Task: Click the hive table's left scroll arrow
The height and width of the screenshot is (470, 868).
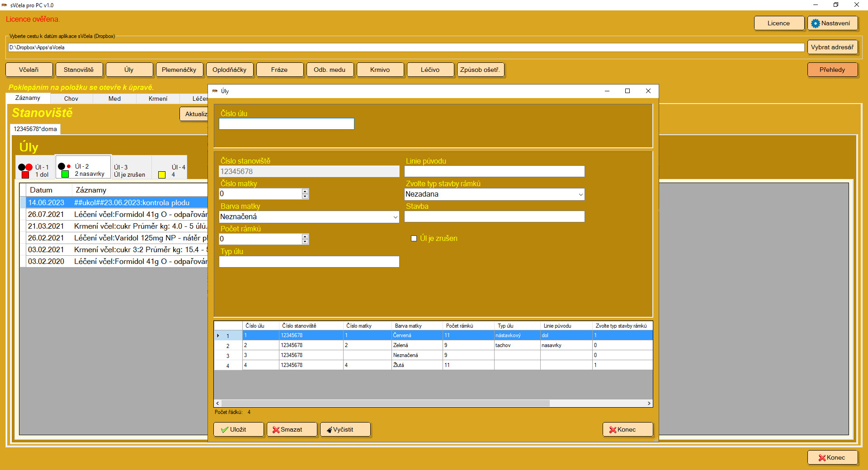Action: click(218, 403)
